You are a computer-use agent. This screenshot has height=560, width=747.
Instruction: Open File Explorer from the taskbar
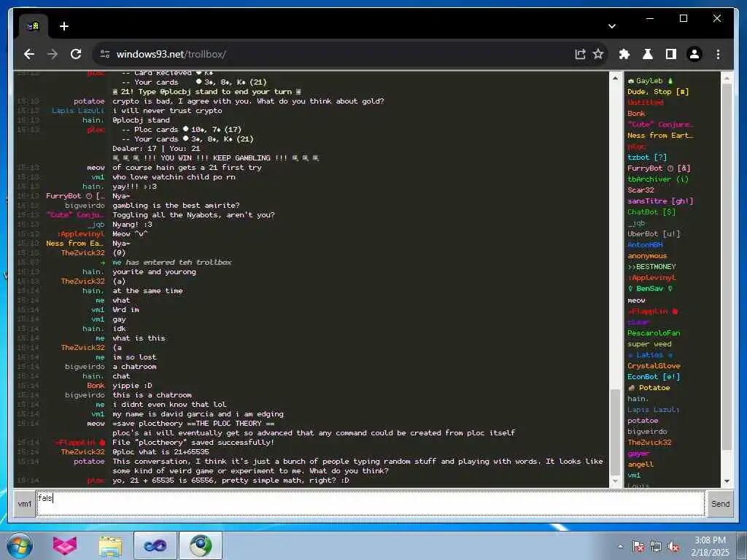pos(111,545)
